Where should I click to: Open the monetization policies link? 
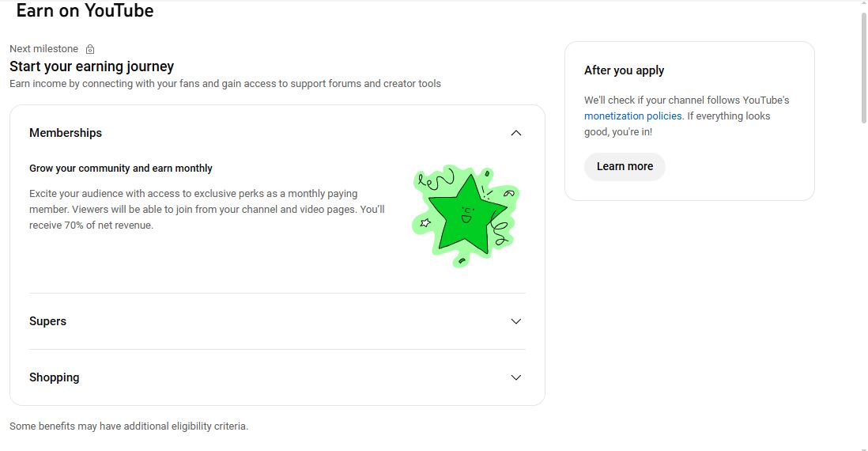coord(632,116)
